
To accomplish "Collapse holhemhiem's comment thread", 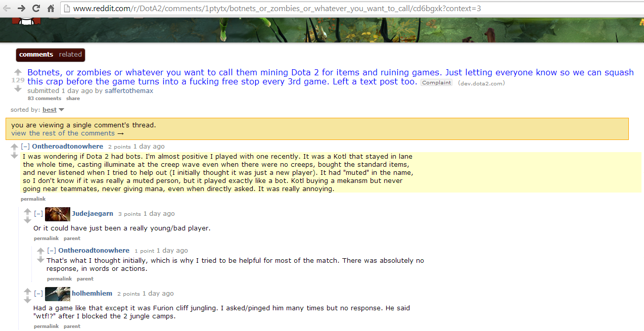I will [x=38, y=294].
